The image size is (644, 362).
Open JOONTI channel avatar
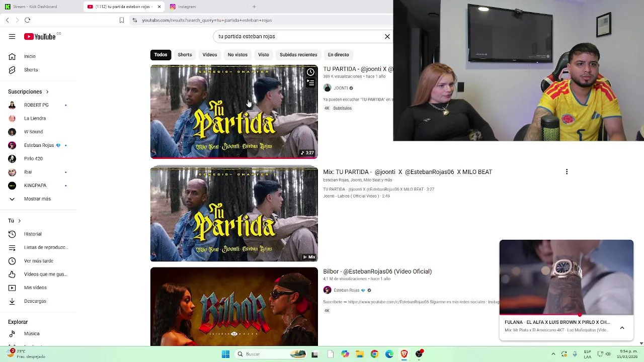pyautogui.click(x=327, y=88)
